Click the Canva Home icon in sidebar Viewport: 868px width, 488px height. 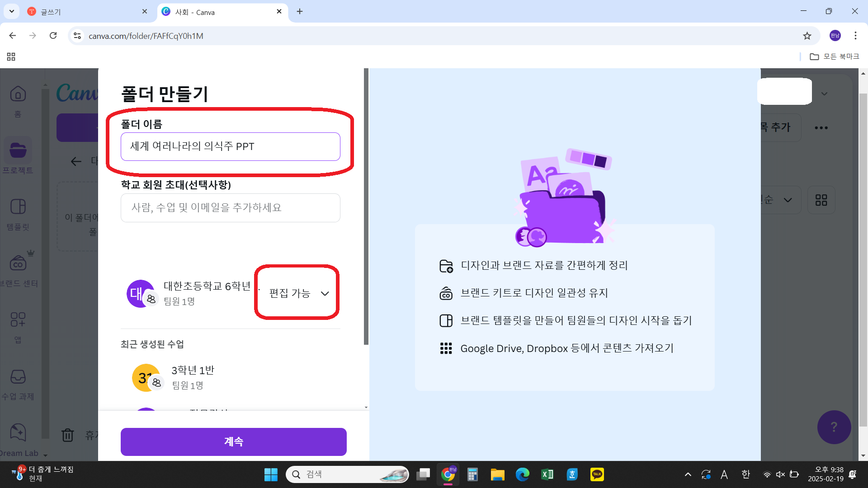(x=18, y=94)
